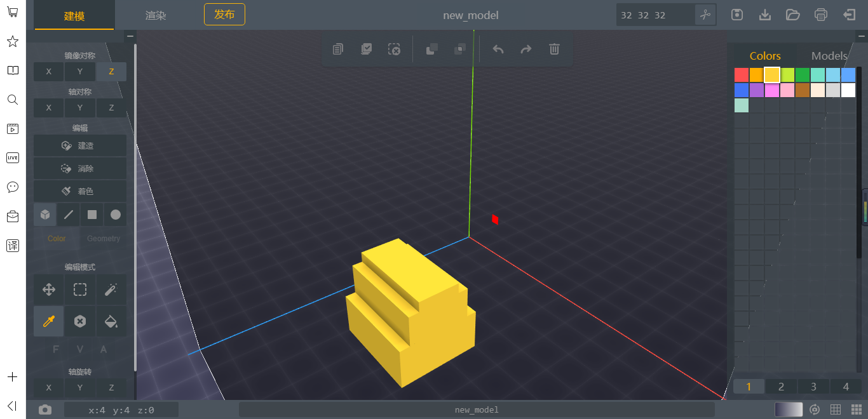Image resolution: width=868 pixels, height=419 pixels.
Task: Toggle mirror symmetry on X axis
Action: tap(49, 72)
